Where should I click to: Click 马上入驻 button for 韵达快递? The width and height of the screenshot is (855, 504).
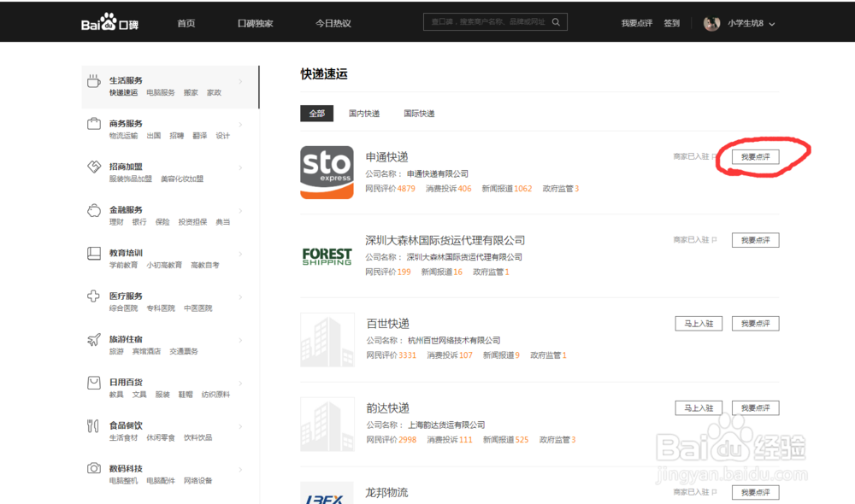pyautogui.click(x=699, y=408)
